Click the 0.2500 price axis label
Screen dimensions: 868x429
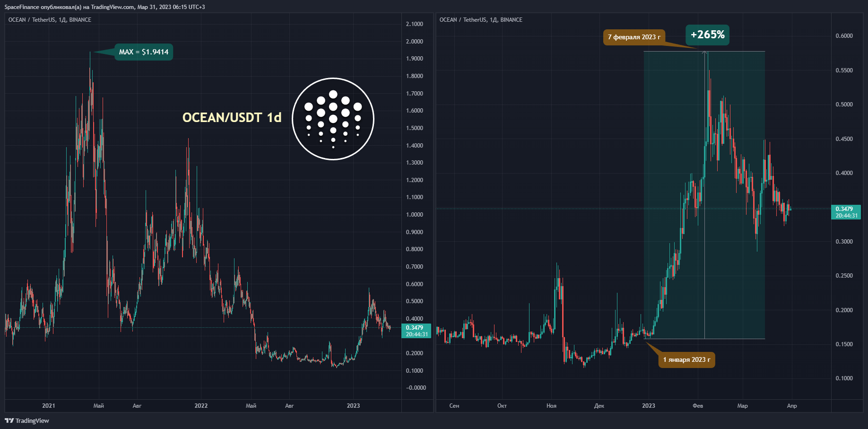click(844, 276)
